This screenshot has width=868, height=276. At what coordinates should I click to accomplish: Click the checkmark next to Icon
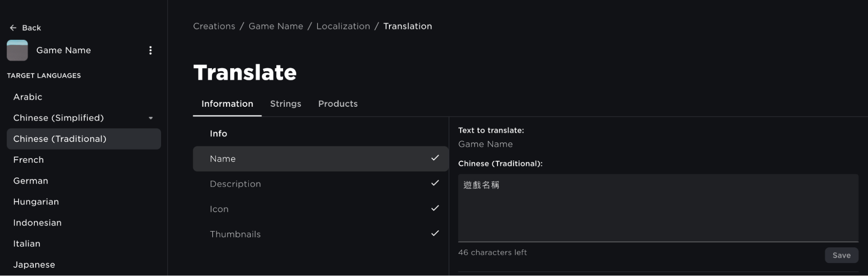click(435, 208)
